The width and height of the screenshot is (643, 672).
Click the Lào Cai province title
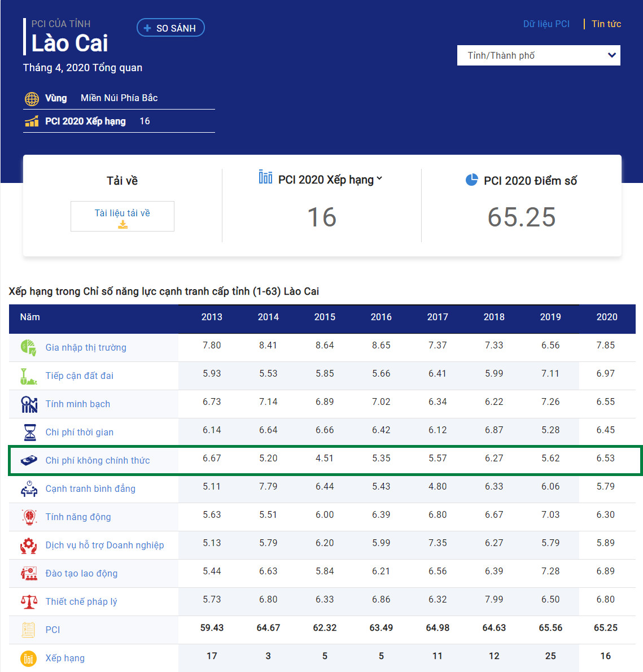[69, 43]
